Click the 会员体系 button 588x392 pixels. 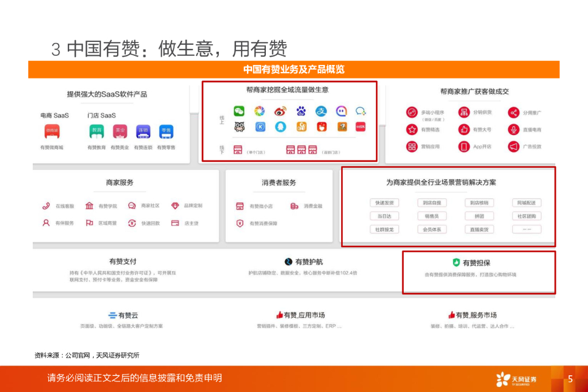432,229
